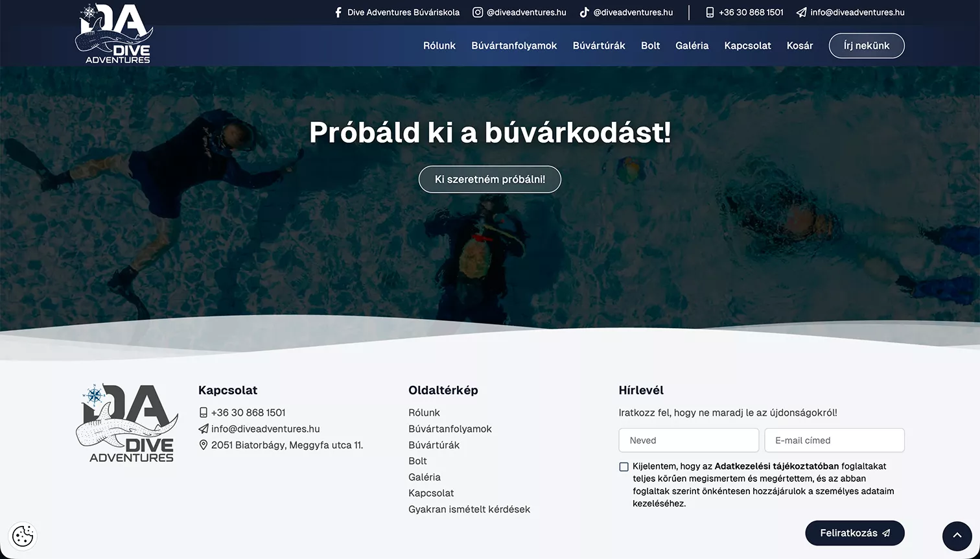Open Búvártúrák in the main navigation
The height and width of the screenshot is (559, 980).
pyautogui.click(x=599, y=45)
